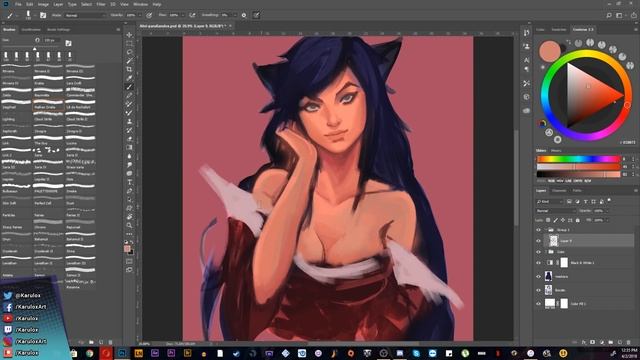Open the layer blend mode Normal dropdown
The height and width of the screenshot is (360, 640).
pyautogui.click(x=556, y=211)
